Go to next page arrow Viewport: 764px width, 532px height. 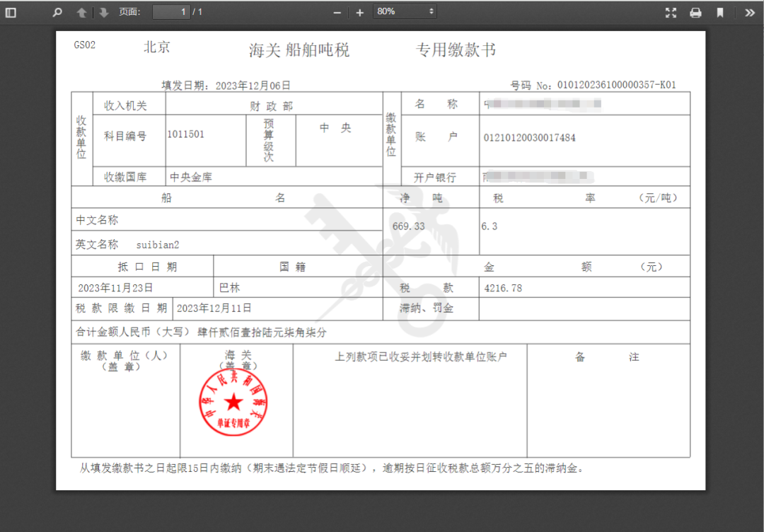coord(103,13)
